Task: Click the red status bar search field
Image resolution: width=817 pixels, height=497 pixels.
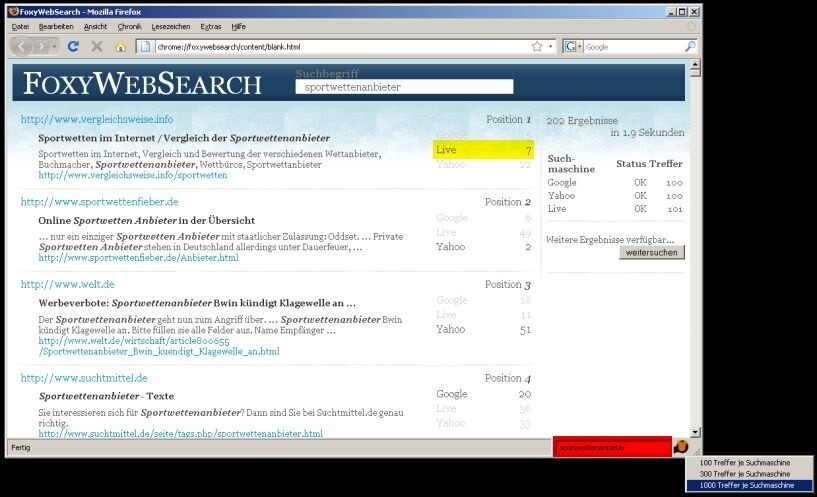Action: (x=612, y=447)
